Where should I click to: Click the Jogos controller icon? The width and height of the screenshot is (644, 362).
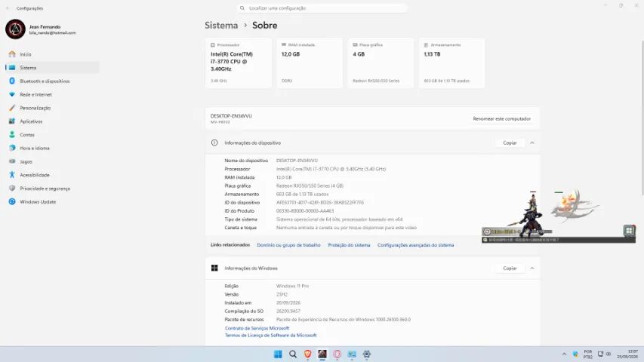12,161
